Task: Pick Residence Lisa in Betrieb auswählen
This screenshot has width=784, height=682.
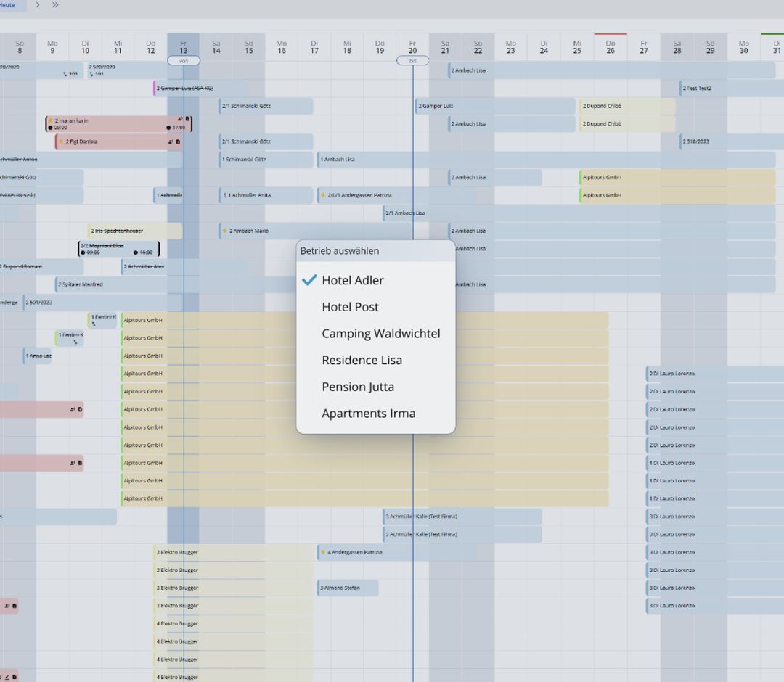Action: click(362, 361)
